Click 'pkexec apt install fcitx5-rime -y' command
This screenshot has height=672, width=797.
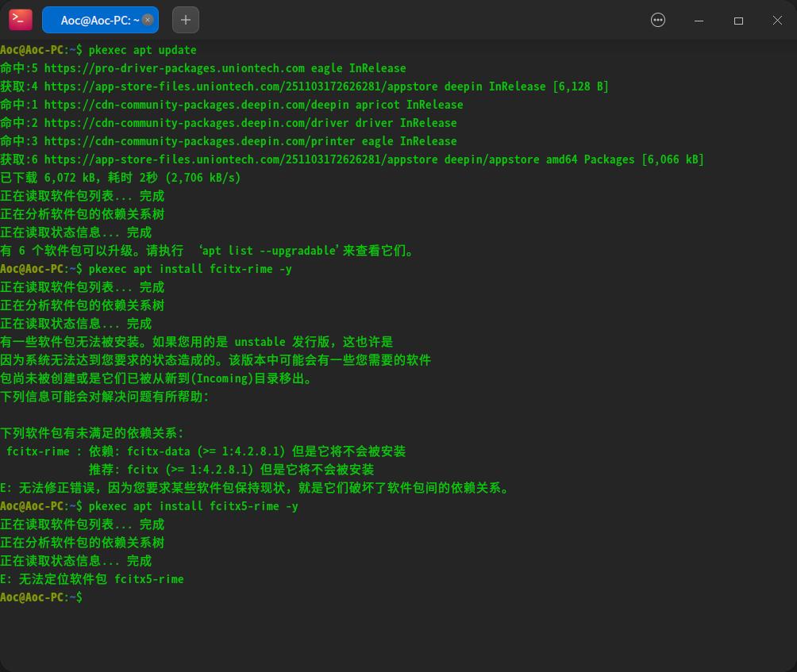pyautogui.click(x=193, y=506)
